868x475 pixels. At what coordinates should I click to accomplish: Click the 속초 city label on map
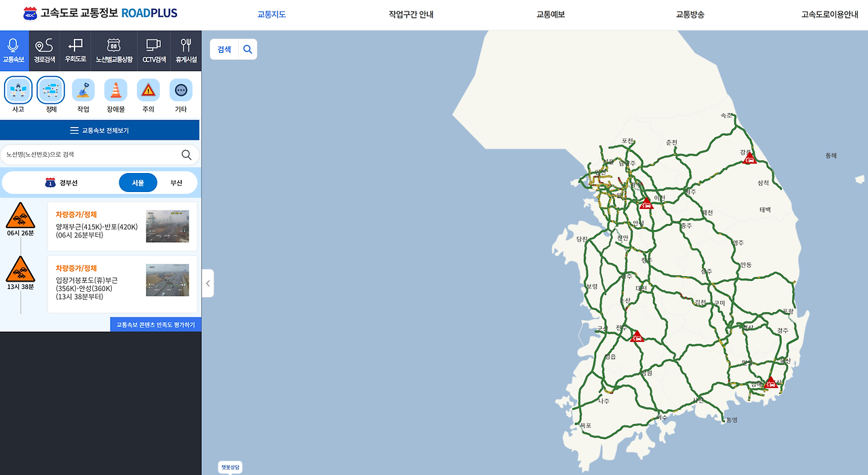click(x=727, y=115)
